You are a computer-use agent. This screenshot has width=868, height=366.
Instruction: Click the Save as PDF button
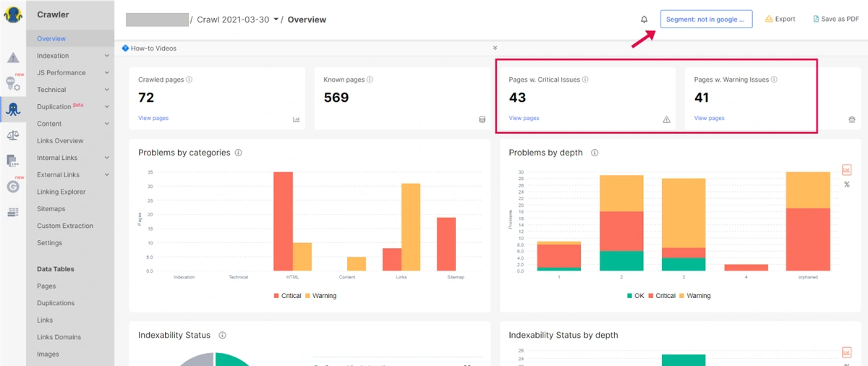835,20
